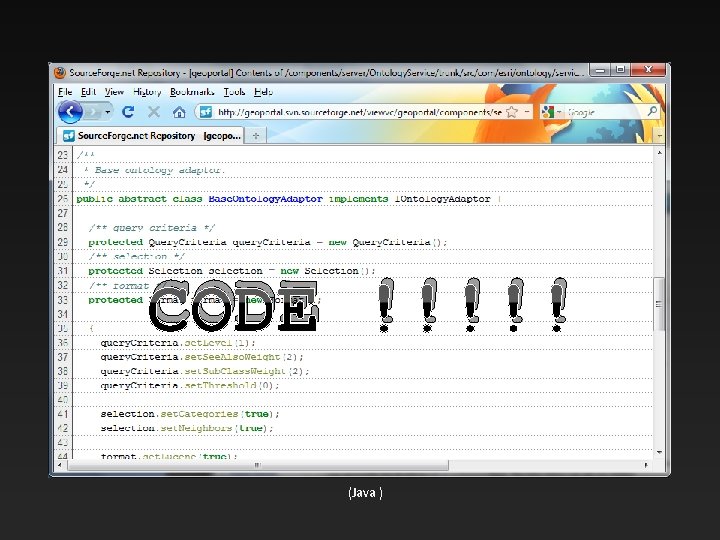Open the Tools menu
Screen dimensions: 720x540
(x=234, y=92)
